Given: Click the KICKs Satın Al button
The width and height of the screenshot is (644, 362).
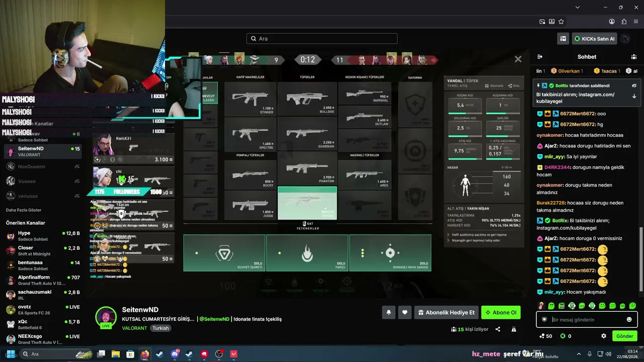Looking at the screenshot, I should 594,39.
